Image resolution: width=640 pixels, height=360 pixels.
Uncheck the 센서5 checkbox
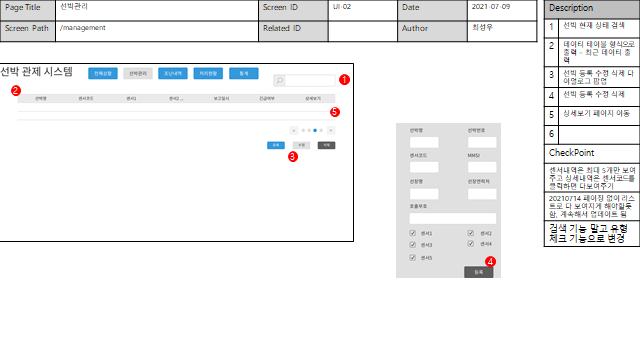pos(413,258)
